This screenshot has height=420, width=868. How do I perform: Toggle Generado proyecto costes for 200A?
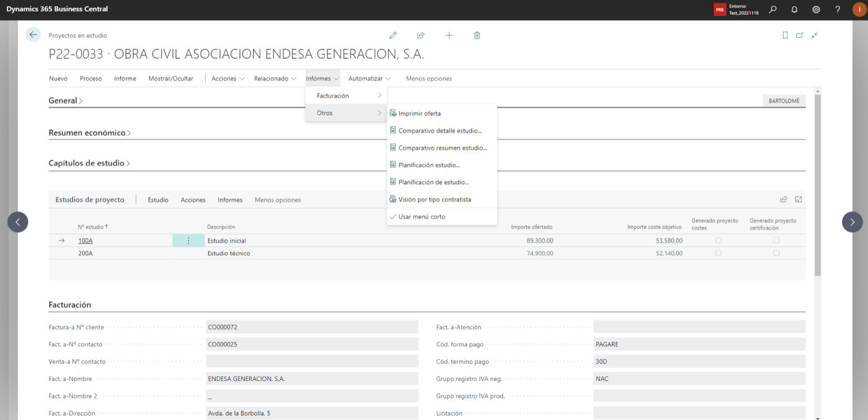click(x=718, y=253)
